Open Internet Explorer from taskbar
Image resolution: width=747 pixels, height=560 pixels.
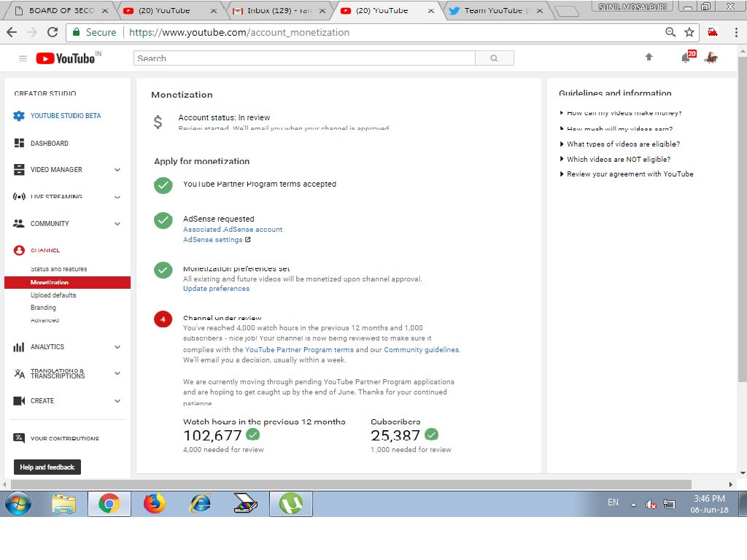click(201, 503)
